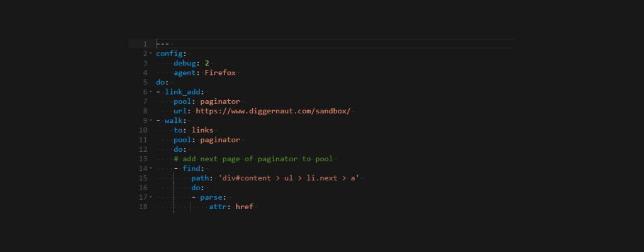Image resolution: width=644 pixels, height=252 pixels.
Task: Click the 'to: links' value
Action: click(203, 130)
